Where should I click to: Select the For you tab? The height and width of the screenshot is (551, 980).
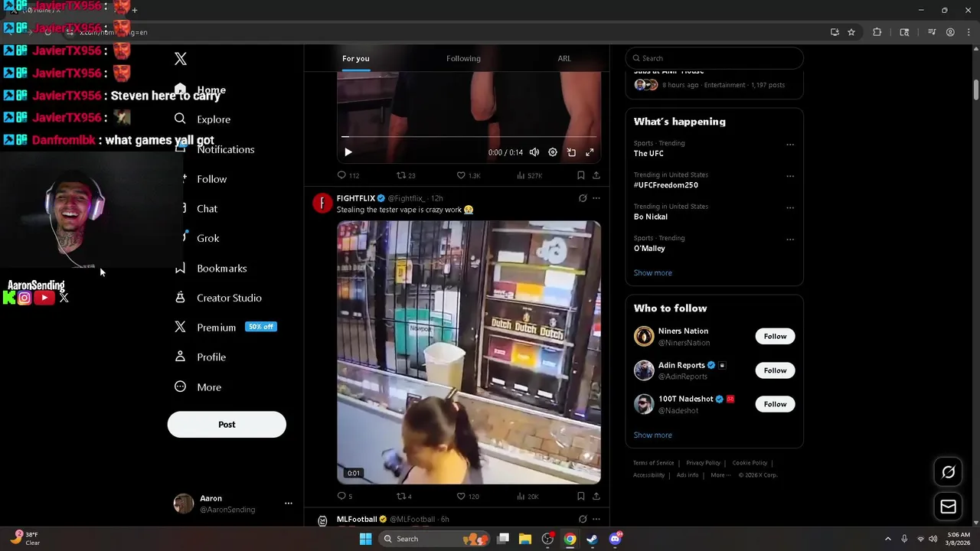pos(356,58)
